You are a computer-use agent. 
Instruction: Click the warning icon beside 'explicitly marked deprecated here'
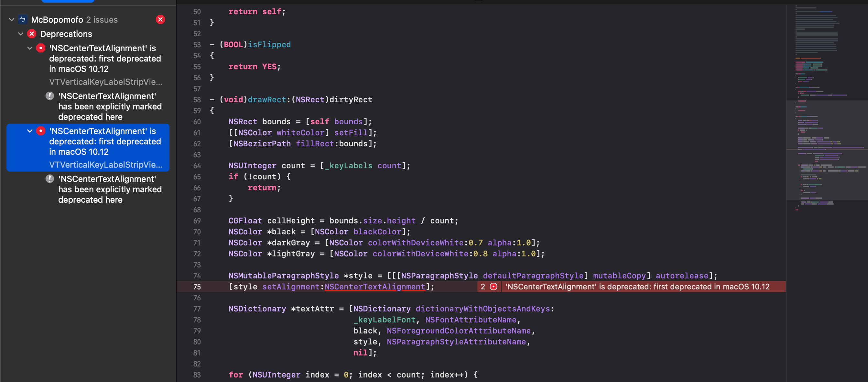(49, 96)
